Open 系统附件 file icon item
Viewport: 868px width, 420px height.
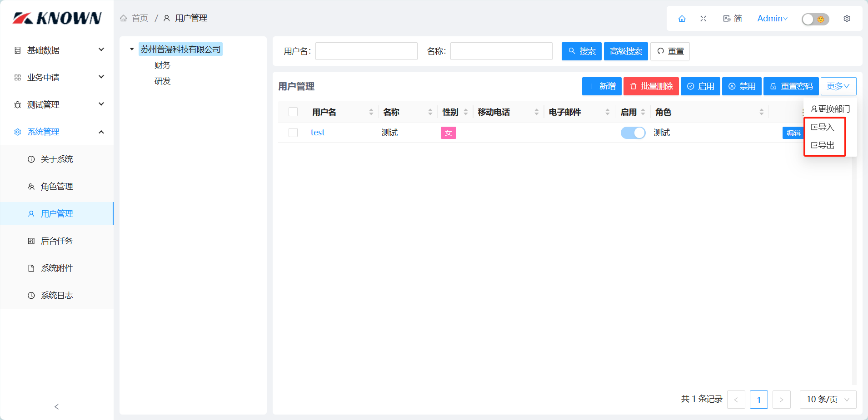click(x=31, y=268)
